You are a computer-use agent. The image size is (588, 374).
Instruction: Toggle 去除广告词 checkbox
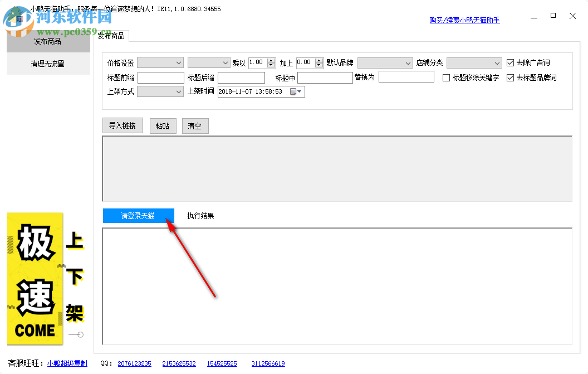point(511,63)
